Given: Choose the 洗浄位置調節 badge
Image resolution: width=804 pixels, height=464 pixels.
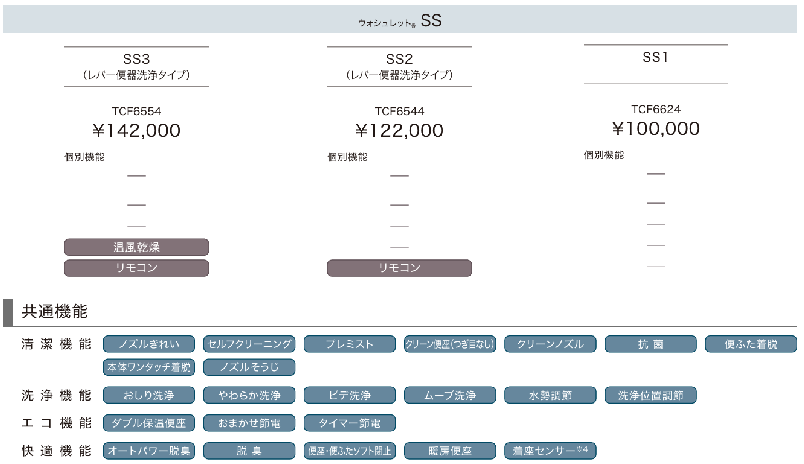Looking at the screenshot, I should tap(651, 395).
